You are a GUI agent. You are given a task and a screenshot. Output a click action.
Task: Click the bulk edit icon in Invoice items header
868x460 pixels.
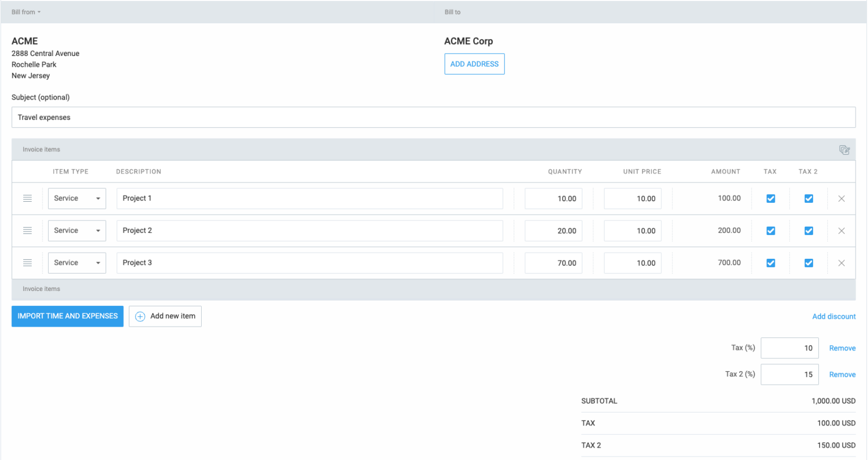click(x=844, y=150)
